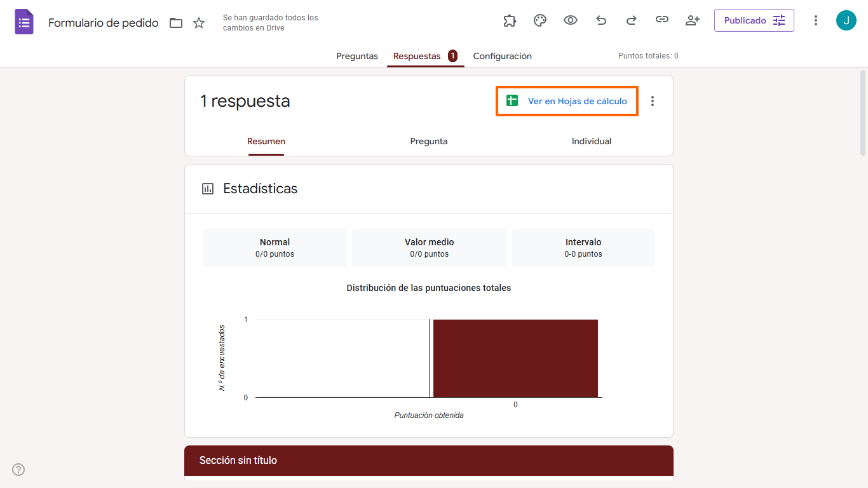Preview form with eye icon

pos(571,20)
